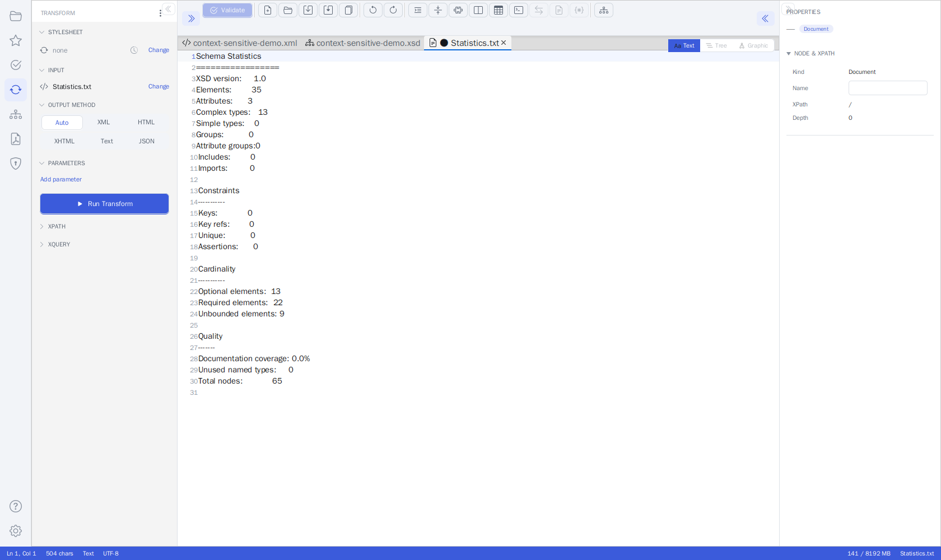Switch editor to Graphic view mode
This screenshot has height=560, width=941.
753,46
